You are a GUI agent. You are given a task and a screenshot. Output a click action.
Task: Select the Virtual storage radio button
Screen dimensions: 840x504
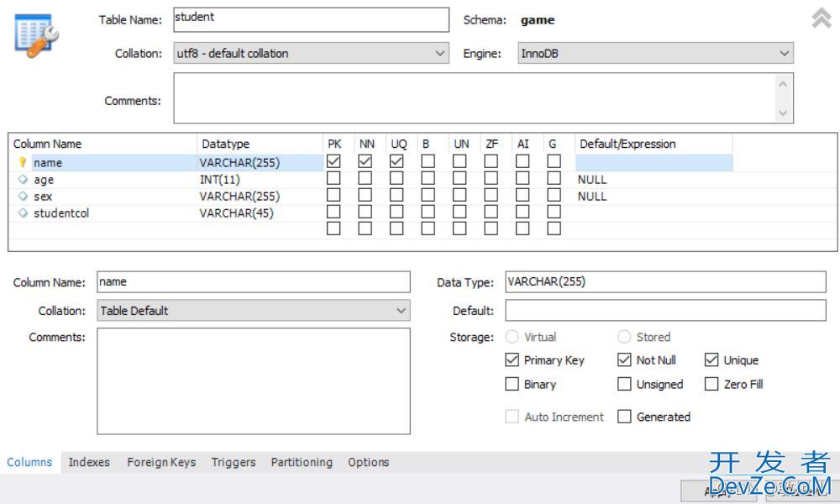click(512, 336)
